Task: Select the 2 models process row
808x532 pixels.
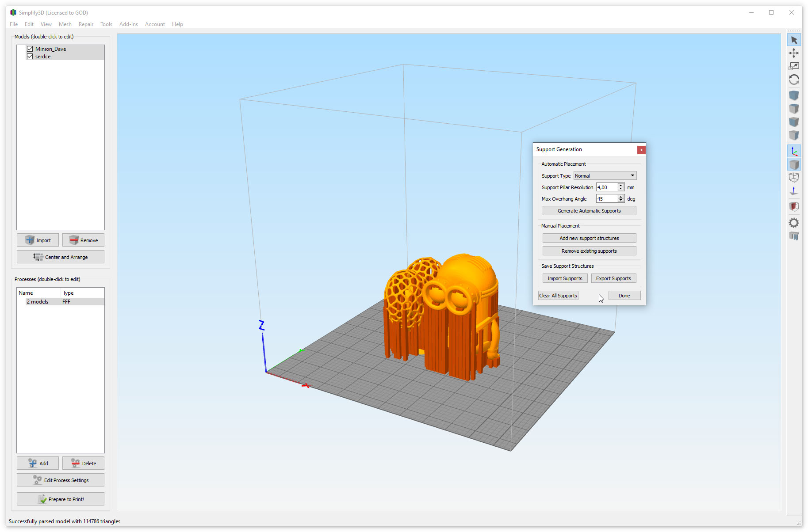Action: click(61, 302)
